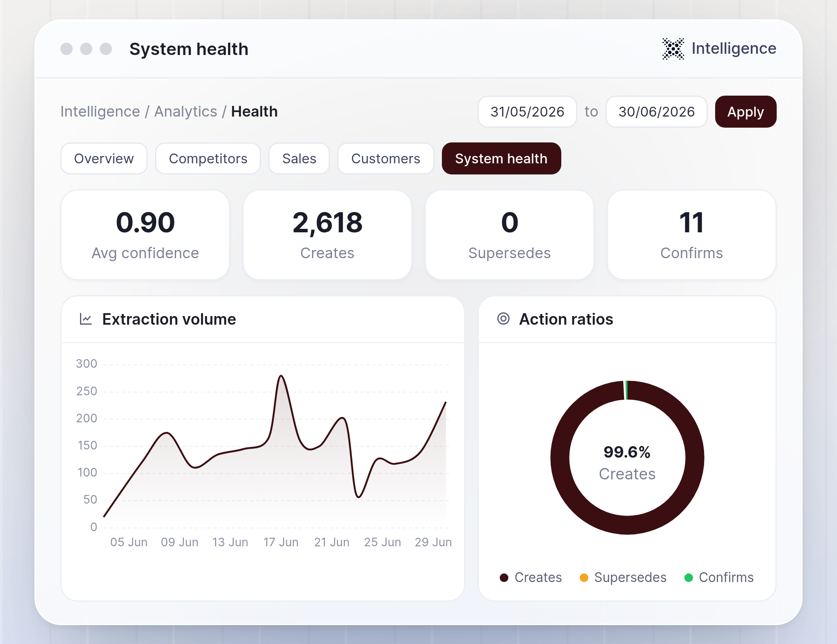Switch to the Competitors tab
The height and width of the screenshot is (644, 837).
(208, 158)
